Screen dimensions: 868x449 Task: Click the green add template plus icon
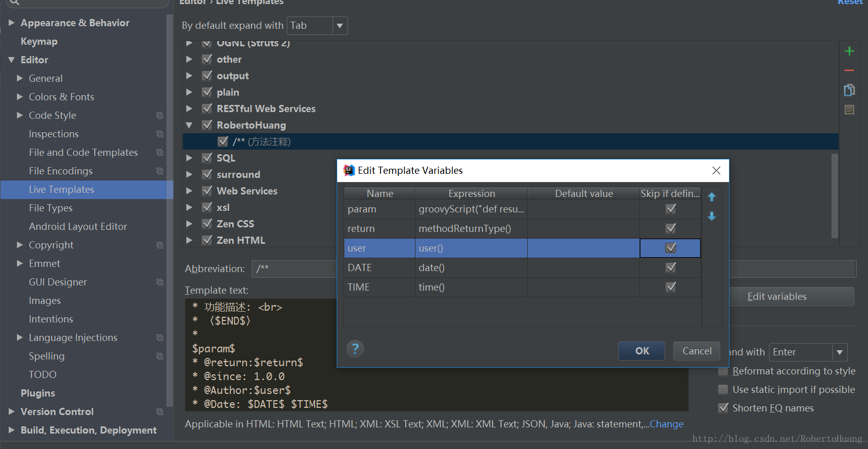[849, 51]
